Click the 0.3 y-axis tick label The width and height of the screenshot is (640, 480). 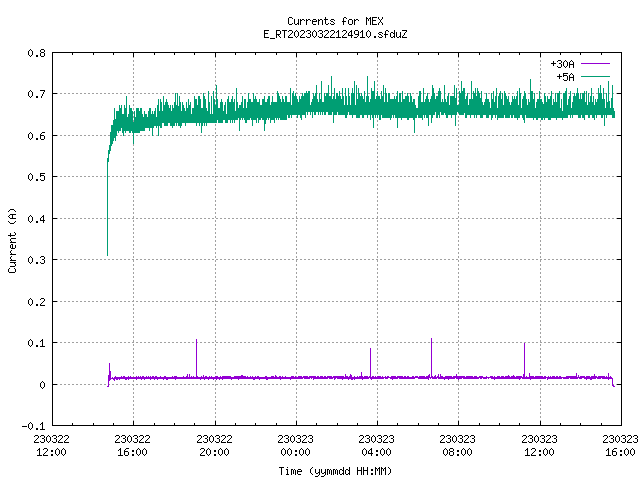click(36, 260)
